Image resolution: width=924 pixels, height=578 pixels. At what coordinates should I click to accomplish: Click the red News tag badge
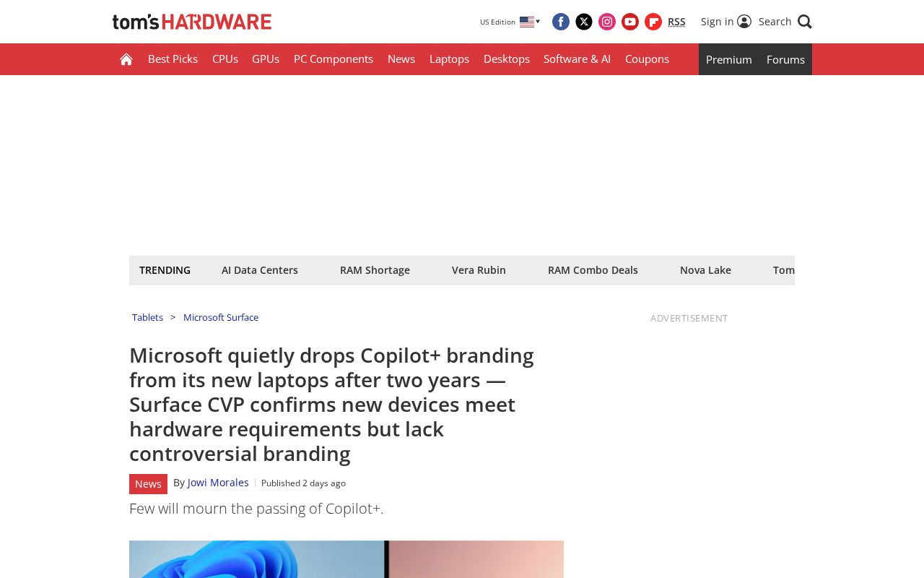click(x=148, y=484)
